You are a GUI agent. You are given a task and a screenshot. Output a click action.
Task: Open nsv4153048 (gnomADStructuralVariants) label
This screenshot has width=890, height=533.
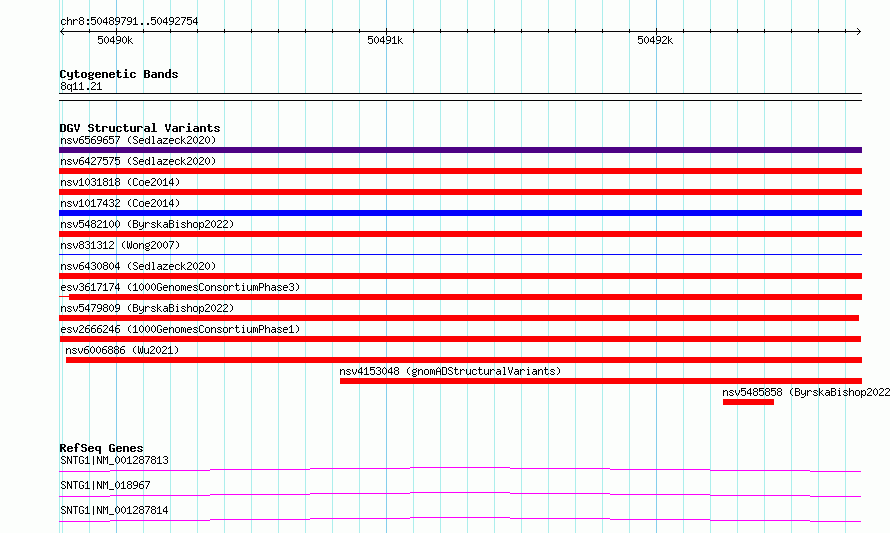pos(450,371)
